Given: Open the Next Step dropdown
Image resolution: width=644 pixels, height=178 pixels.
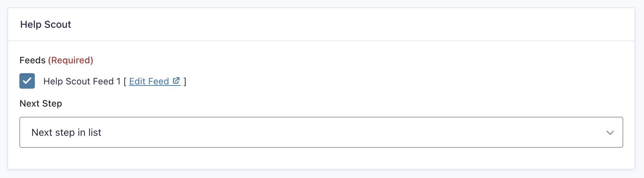Looking at the screenshot, I should point(321,132).
